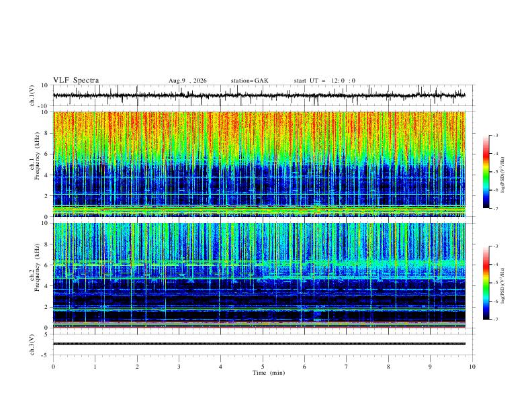The height and width of the screenshot is (411, 532).
Task: Click the lower ch.2 PSD color bar
Action: coord(486,283)
